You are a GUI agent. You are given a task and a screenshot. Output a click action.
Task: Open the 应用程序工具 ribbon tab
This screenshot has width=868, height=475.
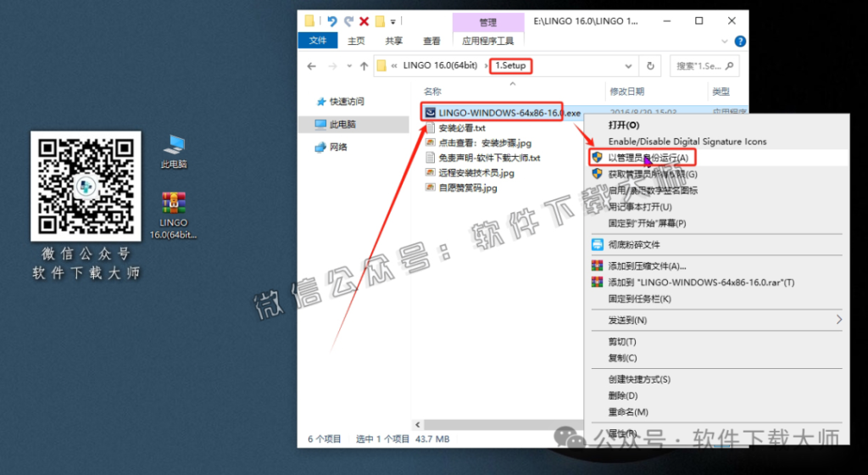pos(487,41)
